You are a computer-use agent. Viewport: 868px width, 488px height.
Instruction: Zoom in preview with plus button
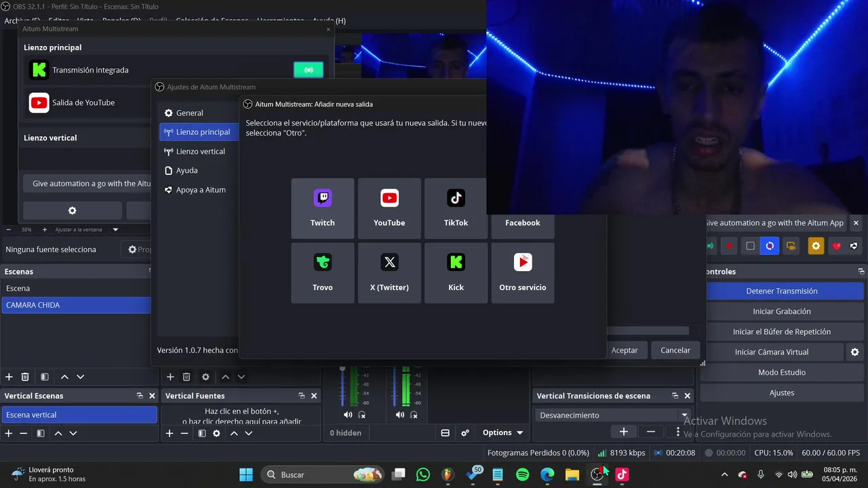[x=45, y=229]
